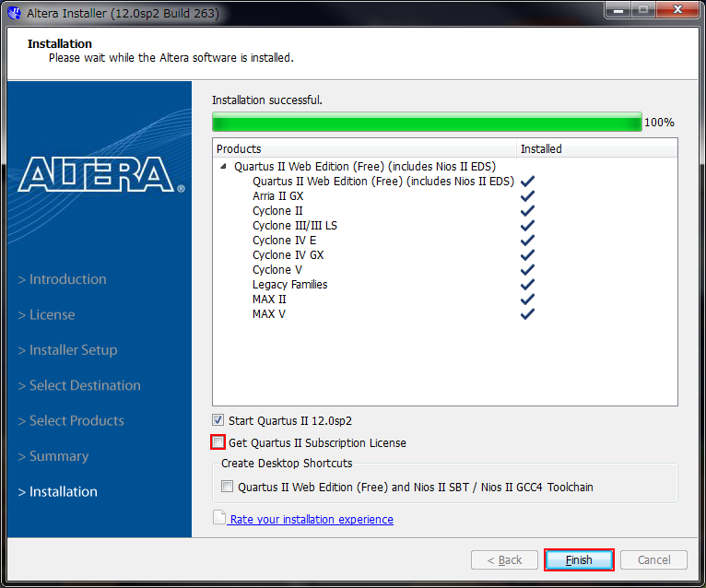Click the document icon beside Rate link
The width and height of the screenshot is (706, 588).
219,518
